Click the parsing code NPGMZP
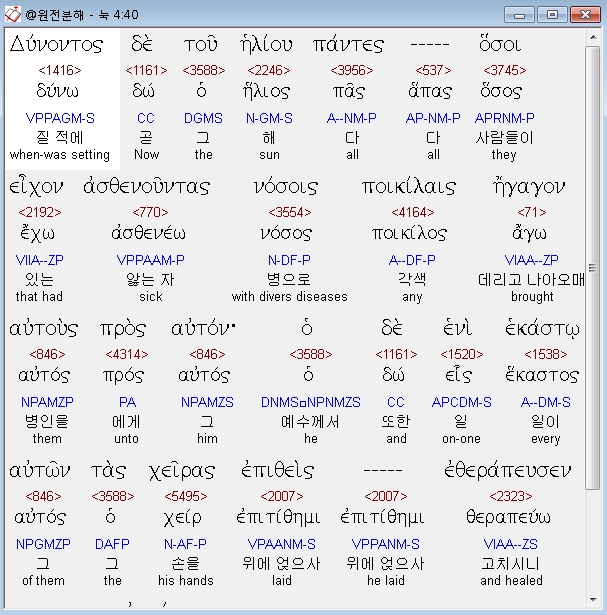The image size is (607, 615). [x=43, y=544]
